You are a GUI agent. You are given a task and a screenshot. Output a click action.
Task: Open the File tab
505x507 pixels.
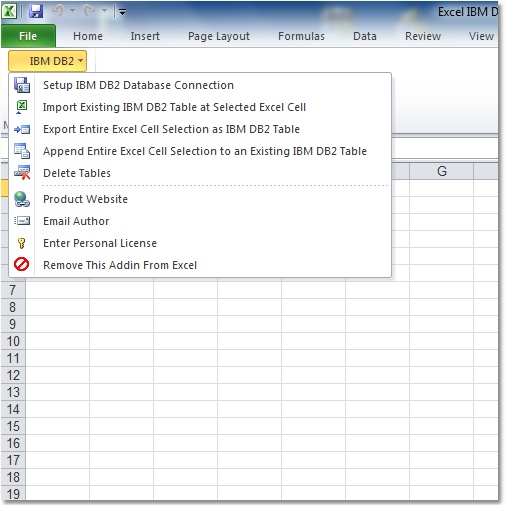click(28, 36)
